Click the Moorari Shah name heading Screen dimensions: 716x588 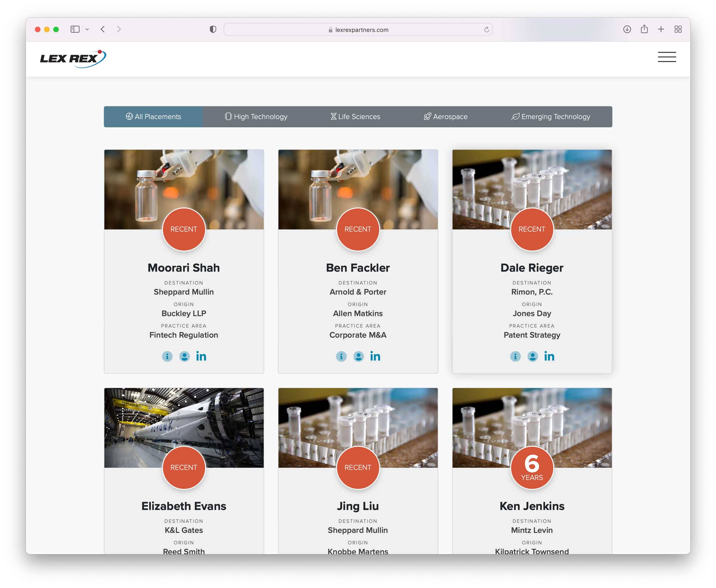(x=184, y=267)
